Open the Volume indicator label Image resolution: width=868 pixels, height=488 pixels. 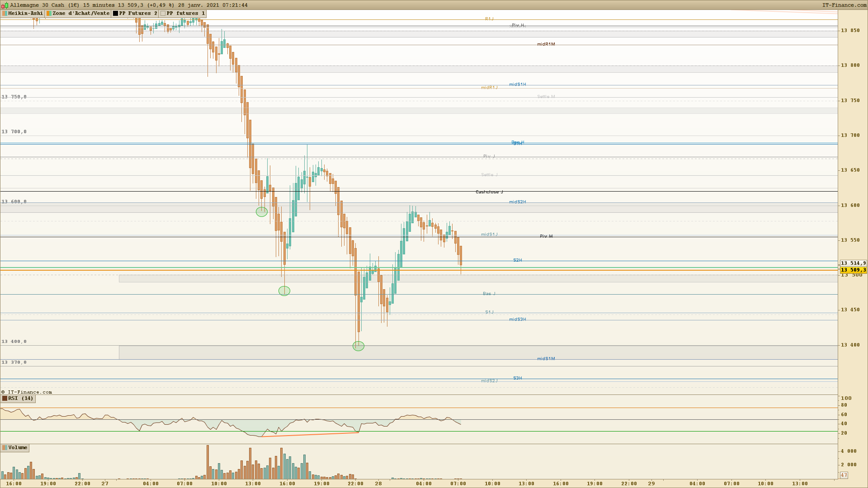[18, 448]
